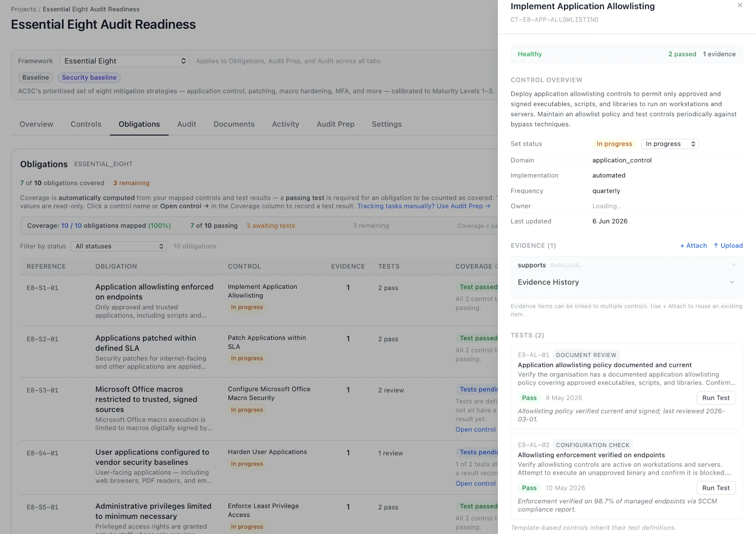Open the Framework Essential Eight dropdown
Viewport: 756px width, 534px height.
click(x=124, y=61)
